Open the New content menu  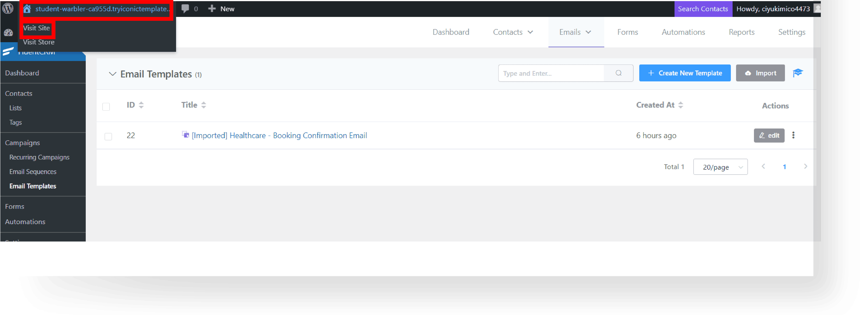(221, 9)
